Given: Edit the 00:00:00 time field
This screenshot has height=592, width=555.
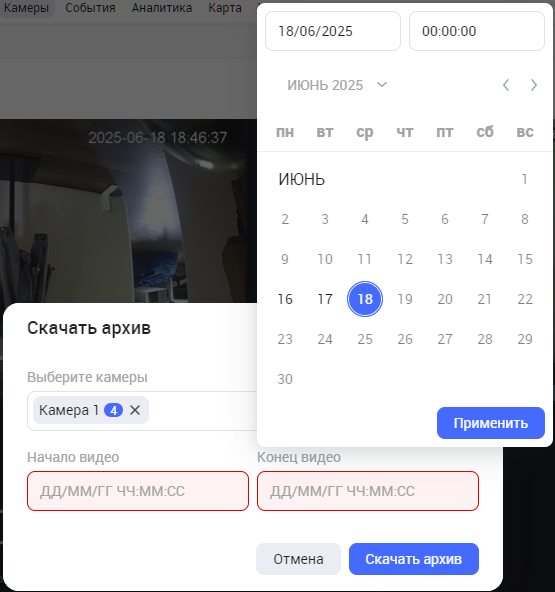Looking at the screenshot, I should point(476,31).
